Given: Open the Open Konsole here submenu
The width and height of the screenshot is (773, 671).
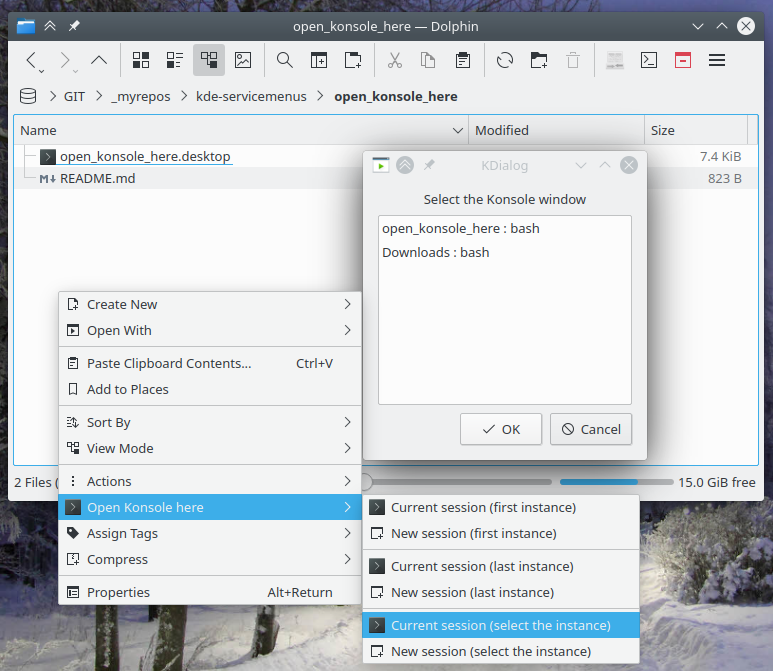Looking at the screenshot, I should 210,507.
